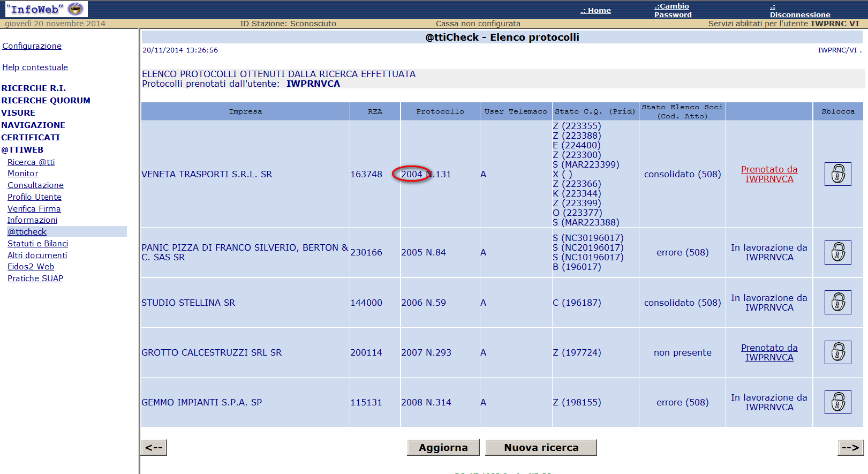Click protocol 2004 N.131
This screenshot has height=474, width=868.
[x=426, y=174]
